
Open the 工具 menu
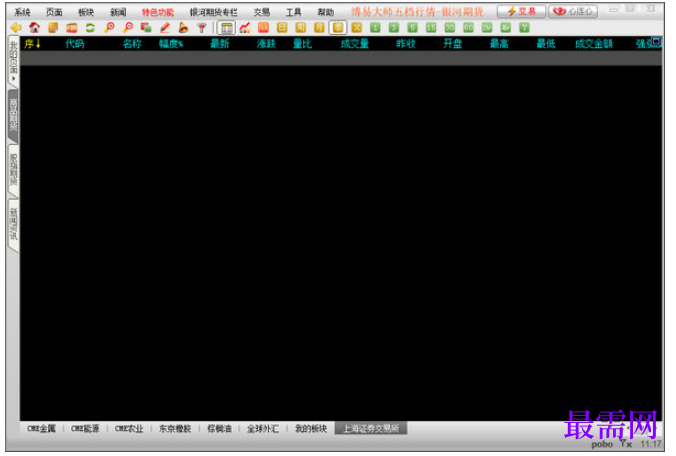[x=294, y=12]
